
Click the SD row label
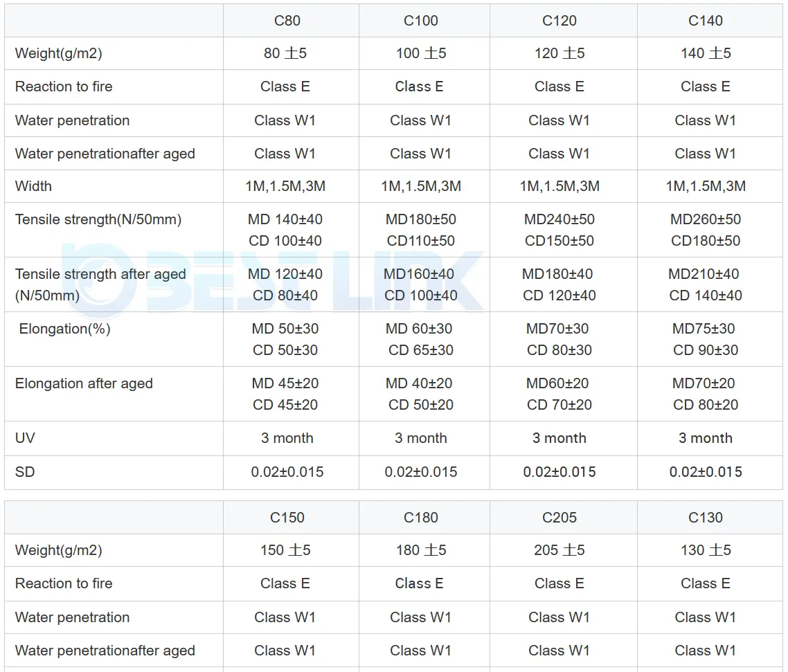(x=25, y=472)
